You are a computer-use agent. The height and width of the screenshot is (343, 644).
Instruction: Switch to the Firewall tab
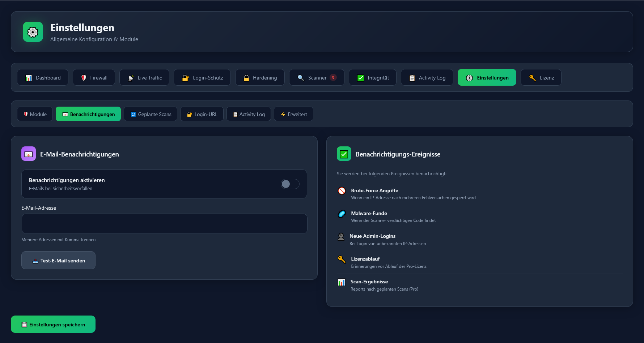(x=94, y=78)
